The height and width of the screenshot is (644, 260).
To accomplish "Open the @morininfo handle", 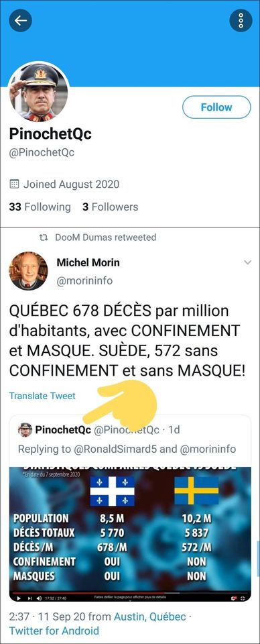I will [84, 281].
